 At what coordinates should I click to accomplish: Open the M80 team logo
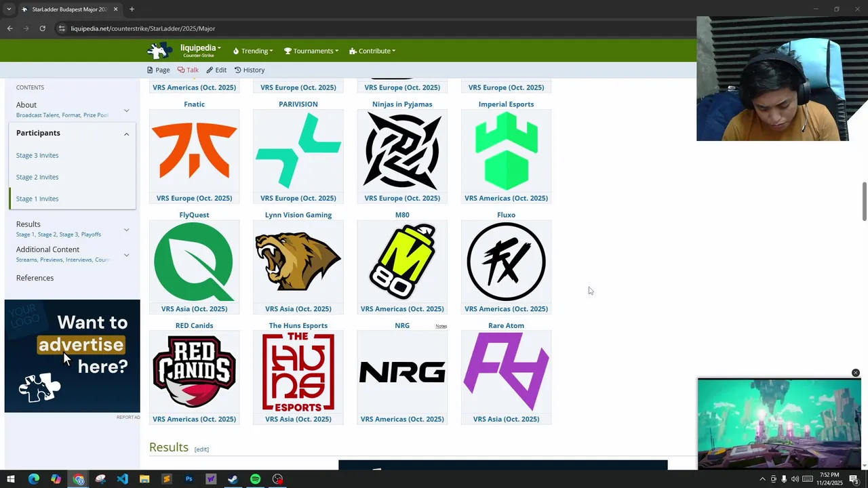pyautogui.click(x=402, y=262)
